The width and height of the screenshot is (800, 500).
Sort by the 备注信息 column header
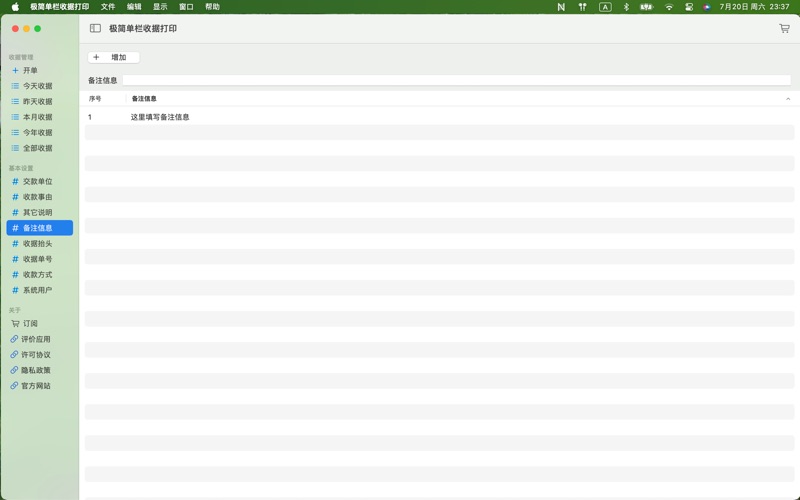pos(144,98)
